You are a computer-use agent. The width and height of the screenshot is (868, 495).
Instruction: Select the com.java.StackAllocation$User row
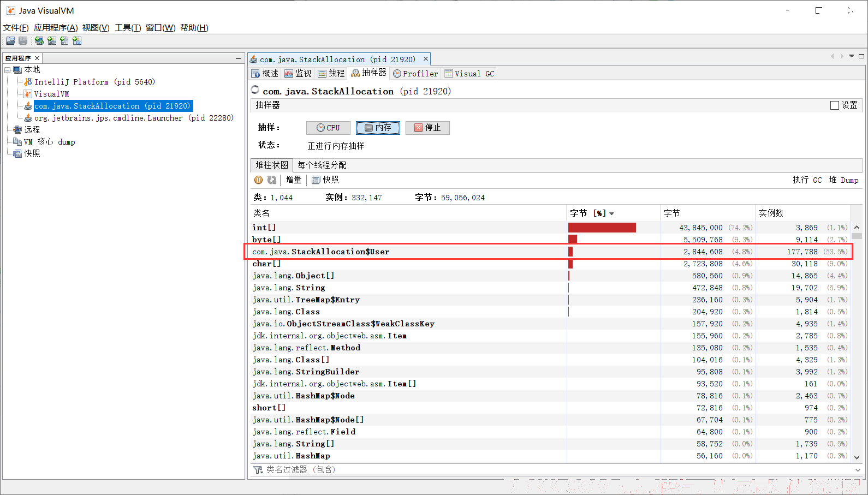(550, 252)
